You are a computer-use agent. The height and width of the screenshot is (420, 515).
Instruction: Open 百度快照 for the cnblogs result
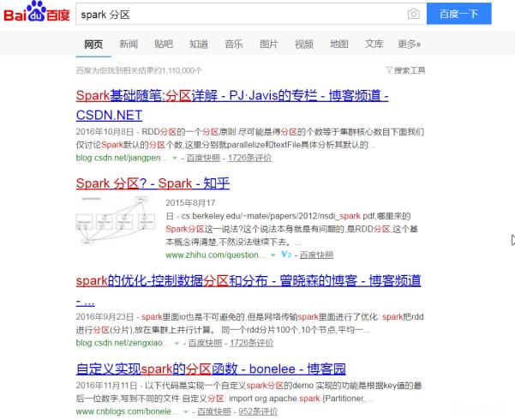pyautogui.click(x=214, y=411)
